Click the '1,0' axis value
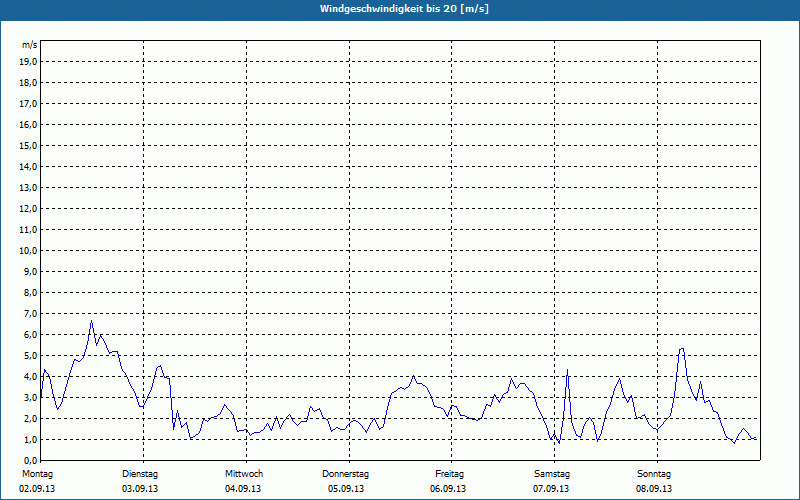The width and height of the screenshot is (800, 500). 31,439
